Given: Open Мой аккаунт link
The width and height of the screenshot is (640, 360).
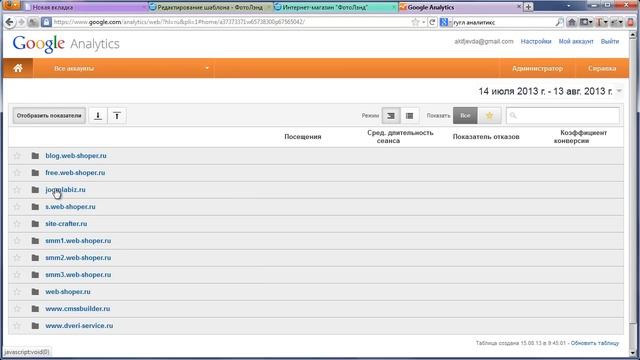Looking at the screenshot, I should click(x=576, y=41).
